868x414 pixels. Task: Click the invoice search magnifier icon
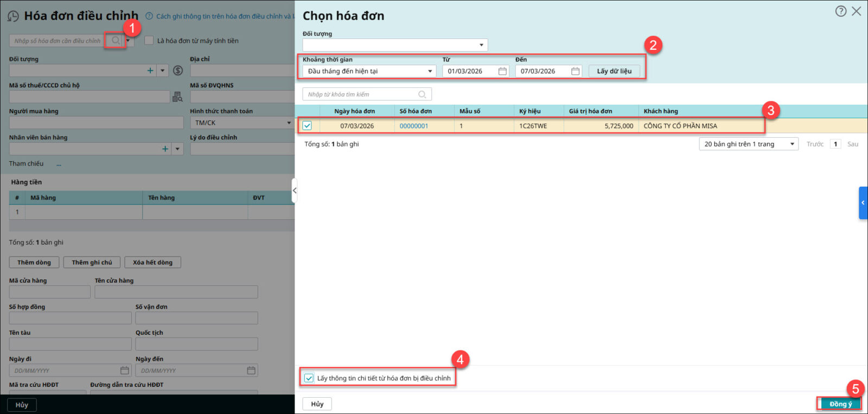[116, 41]
